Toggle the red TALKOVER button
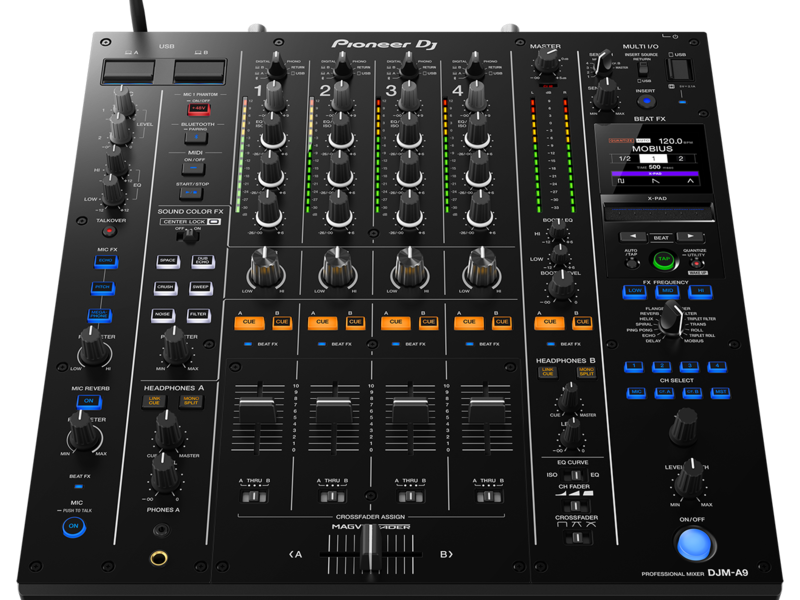This screenshot has width=800, height=600. pos(109,232)
